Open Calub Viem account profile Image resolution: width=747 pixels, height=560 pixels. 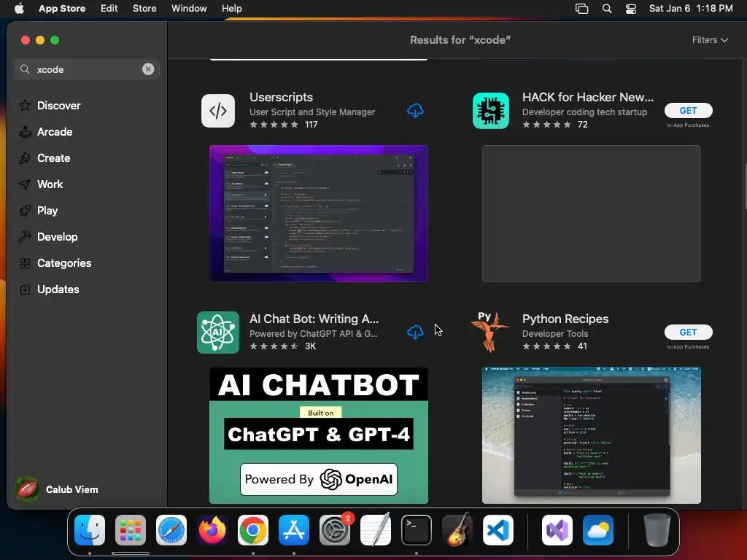click(57, 489)
